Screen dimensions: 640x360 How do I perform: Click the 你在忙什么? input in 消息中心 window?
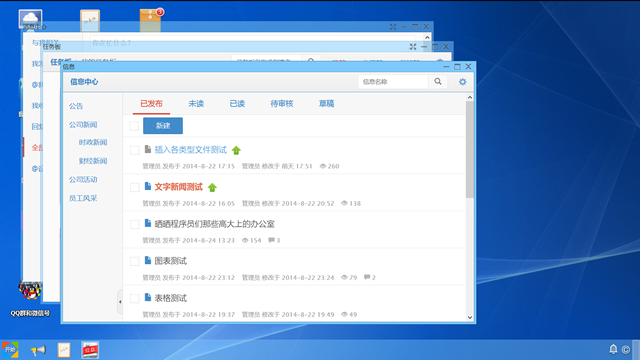pos(253,42)
